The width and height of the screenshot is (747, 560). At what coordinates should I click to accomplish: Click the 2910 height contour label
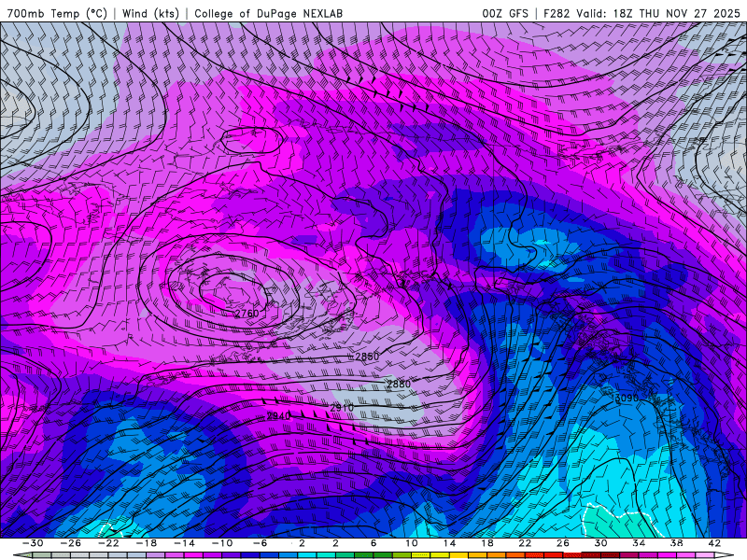342,408
